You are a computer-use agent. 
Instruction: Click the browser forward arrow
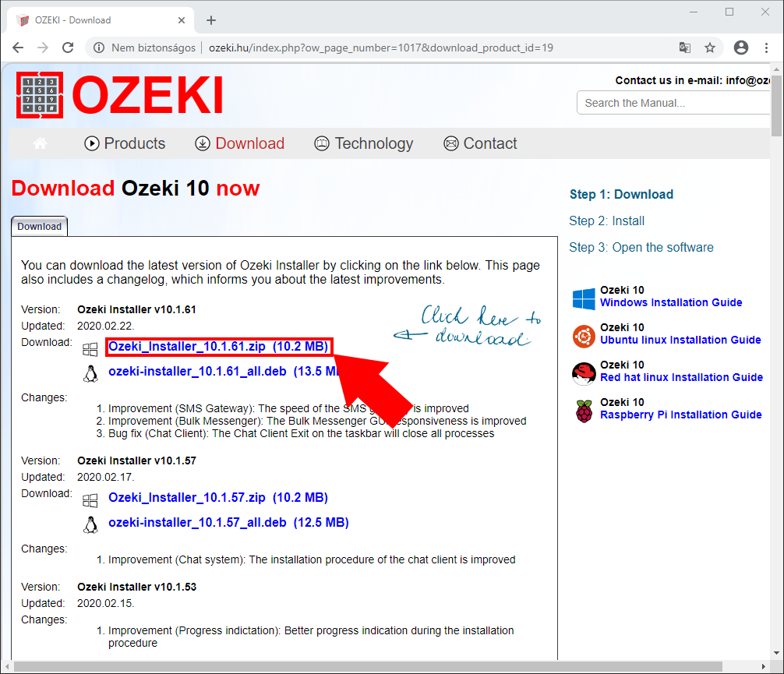tap(43, 48)
